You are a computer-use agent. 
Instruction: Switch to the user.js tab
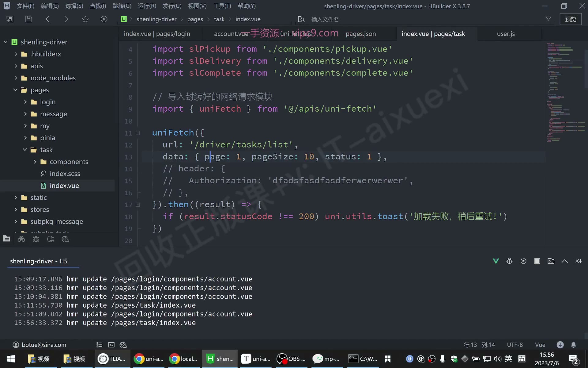[506, 34]
